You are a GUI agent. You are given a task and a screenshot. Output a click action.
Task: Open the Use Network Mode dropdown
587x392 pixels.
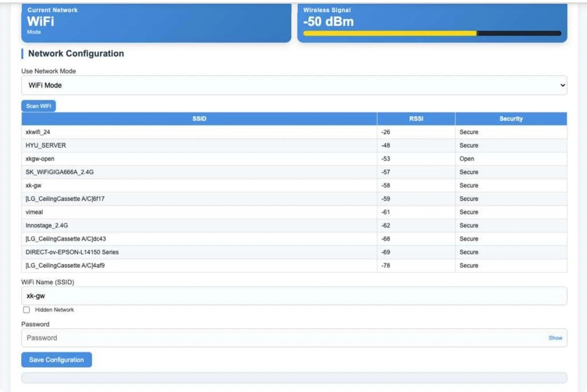coord(294,85)
